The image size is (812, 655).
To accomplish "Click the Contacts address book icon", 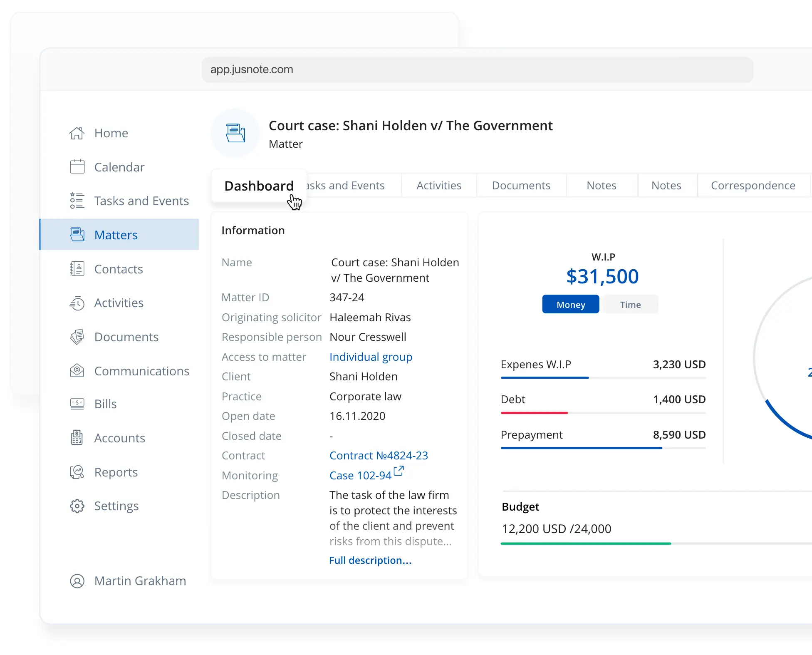I will pyautogui.click(x=77, y=269).
